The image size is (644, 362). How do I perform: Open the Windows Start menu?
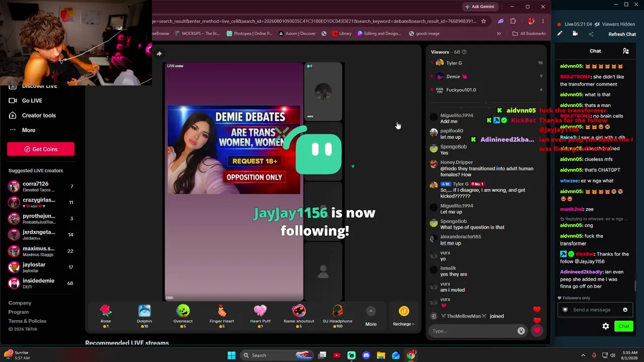click(231, 355)
